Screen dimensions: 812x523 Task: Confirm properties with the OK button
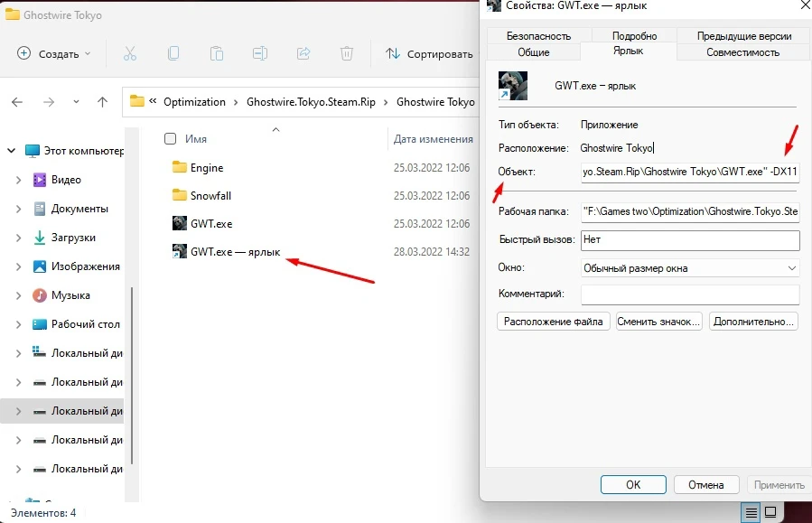(x=633, y=485)
